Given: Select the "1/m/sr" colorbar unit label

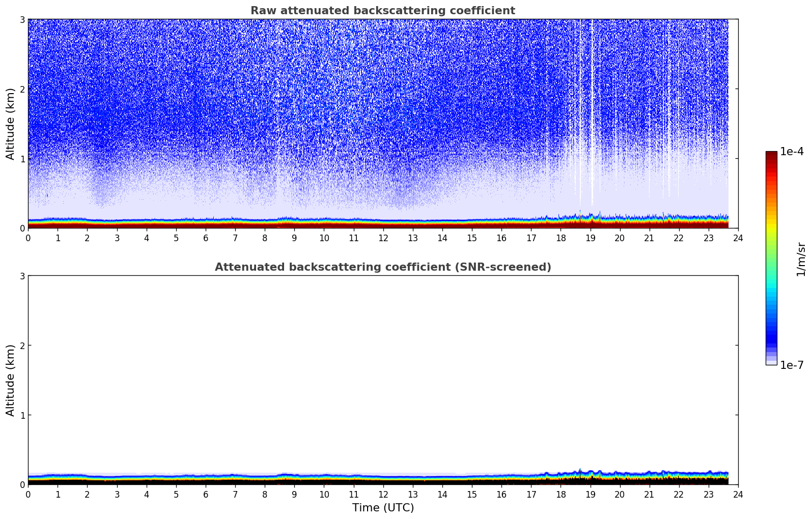Looking at the screenshot, I should click(x=801, y=259).
